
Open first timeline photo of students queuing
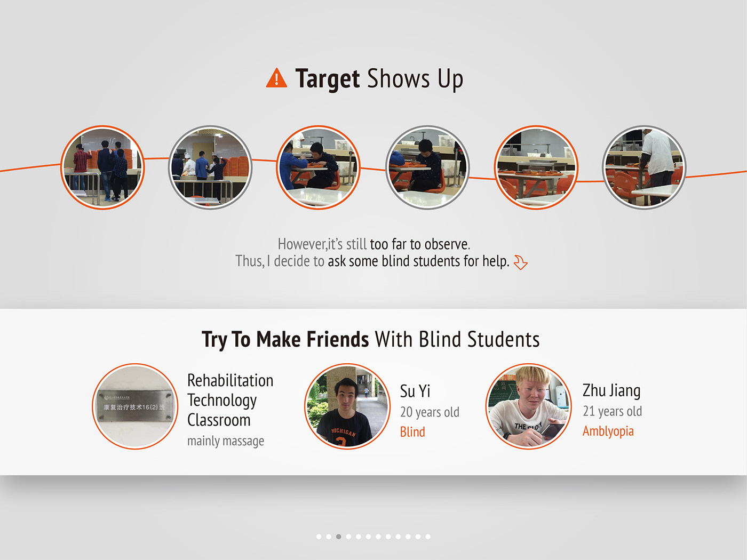pos(102,167)
